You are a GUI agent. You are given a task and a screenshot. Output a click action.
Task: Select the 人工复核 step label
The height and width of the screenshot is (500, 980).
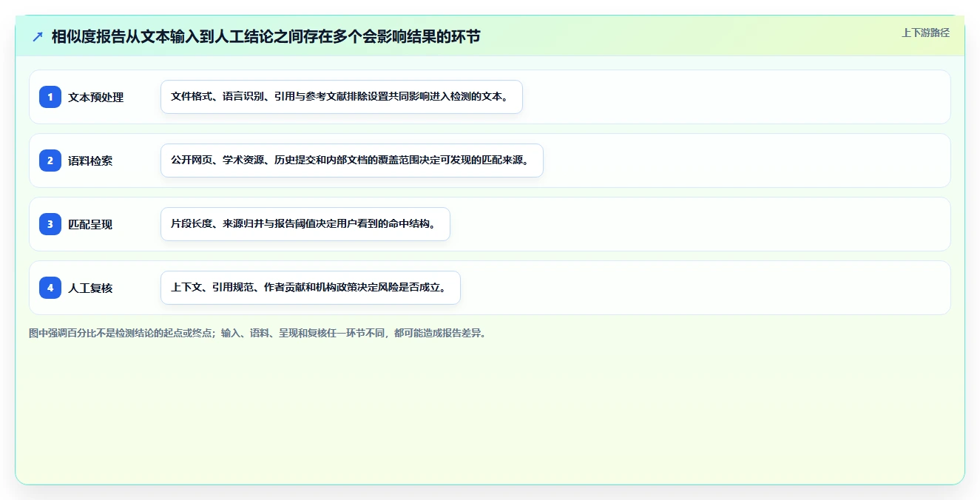[90, 288]
